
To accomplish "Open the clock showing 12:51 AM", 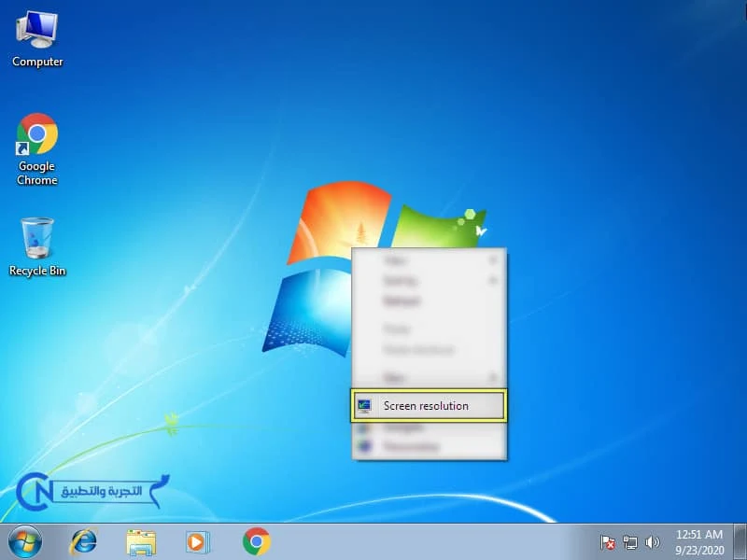I will [699, 542].
